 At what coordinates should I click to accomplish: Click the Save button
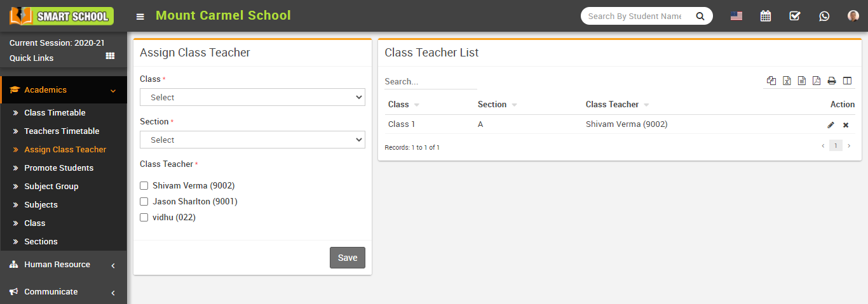348,258
